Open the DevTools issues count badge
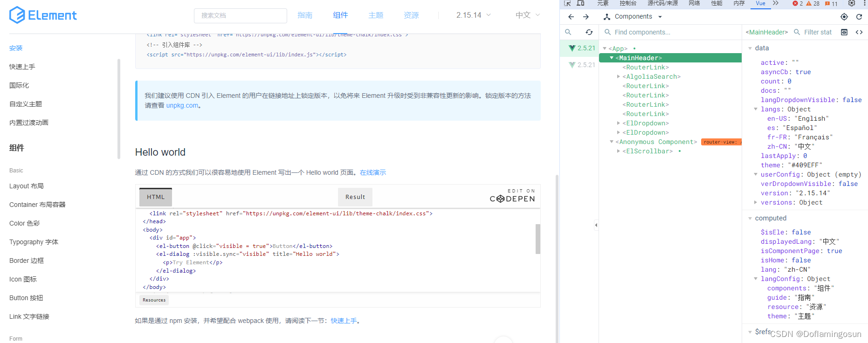 pos(831,3)
